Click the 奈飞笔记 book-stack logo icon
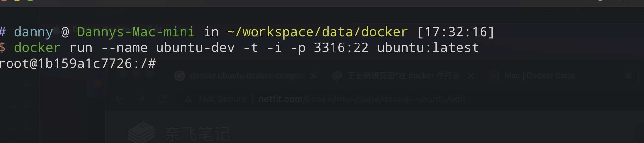This screenshot has height=143, width=644. point(141,132)
